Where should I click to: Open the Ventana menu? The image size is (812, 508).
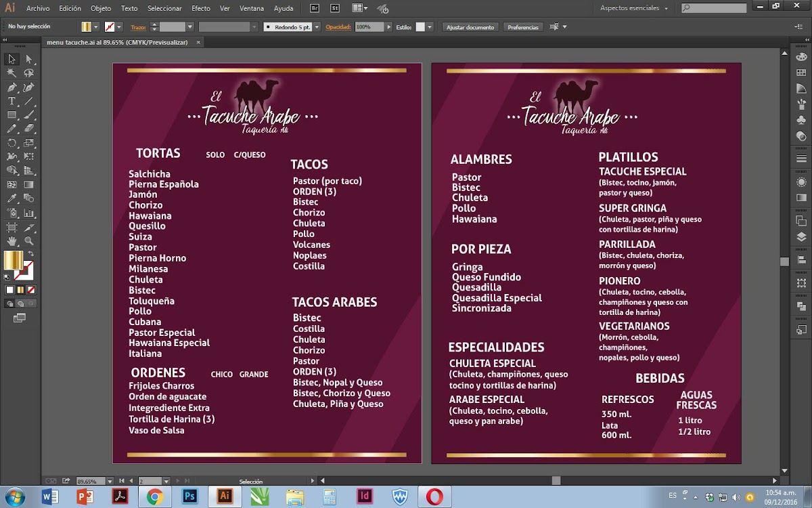pos(252,9)
